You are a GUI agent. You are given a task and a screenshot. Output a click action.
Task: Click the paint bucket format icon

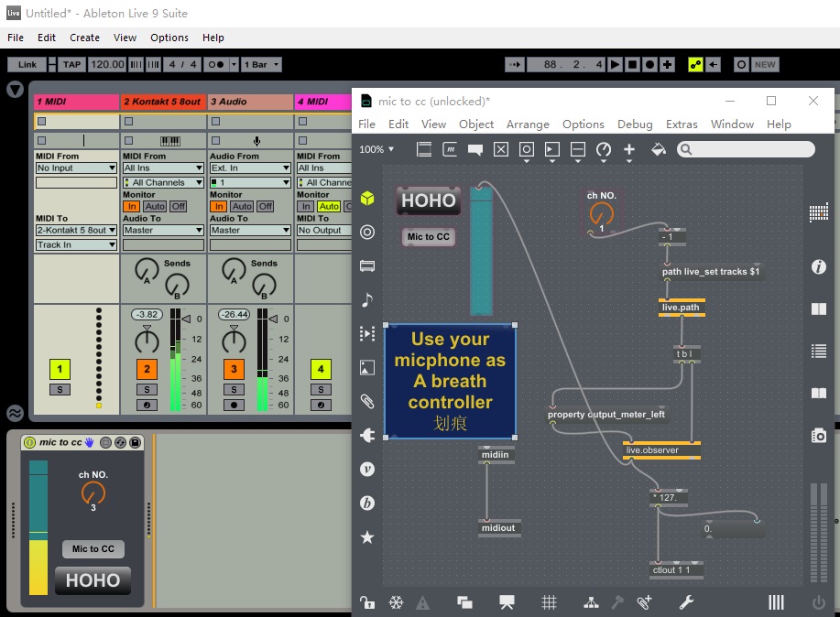(658, 149)
